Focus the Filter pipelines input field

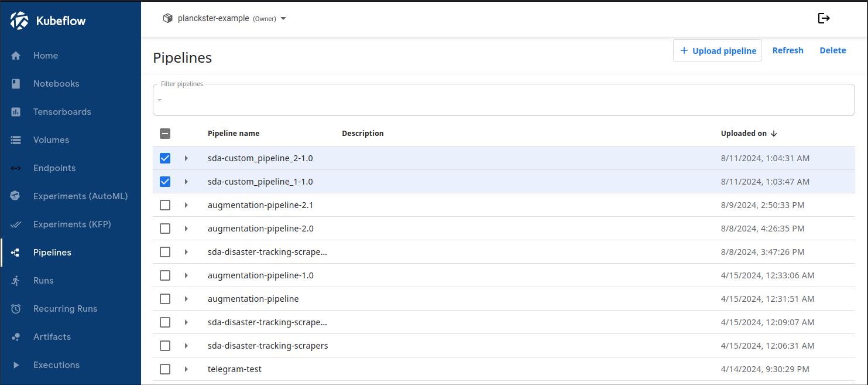[504, 100]
